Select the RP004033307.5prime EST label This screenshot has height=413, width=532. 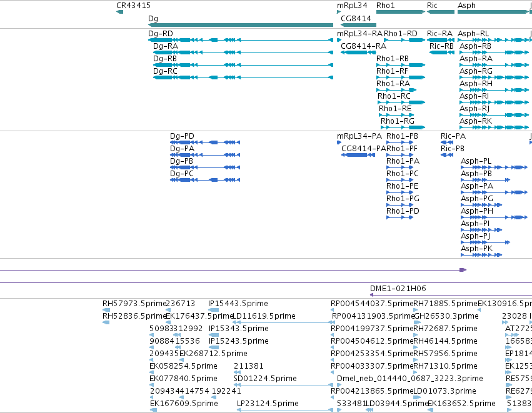pyautogui.click(x=372, y=366)
